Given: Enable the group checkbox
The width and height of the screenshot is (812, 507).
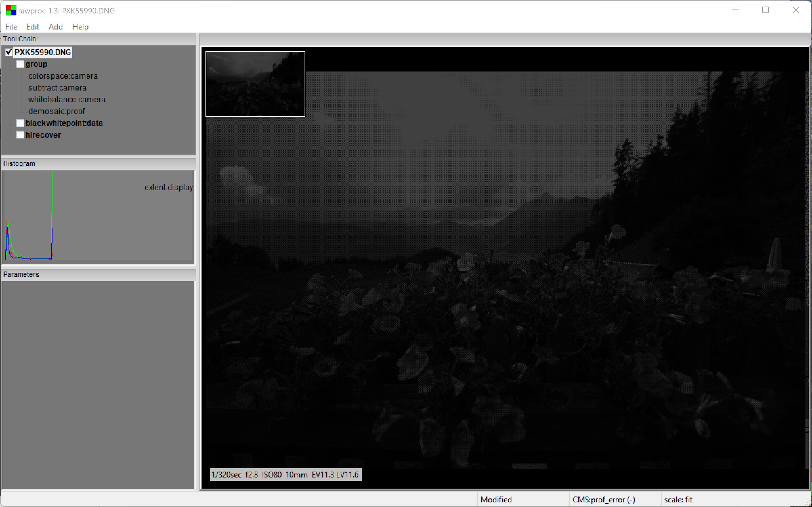Looking at the screenshot, I should click(20, 64).
